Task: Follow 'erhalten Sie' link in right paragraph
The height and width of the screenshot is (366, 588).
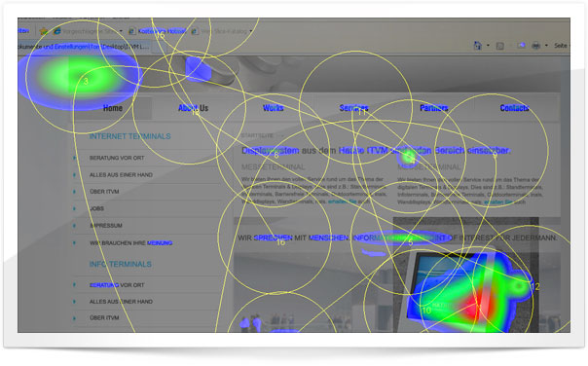Action: pos(498,202)
